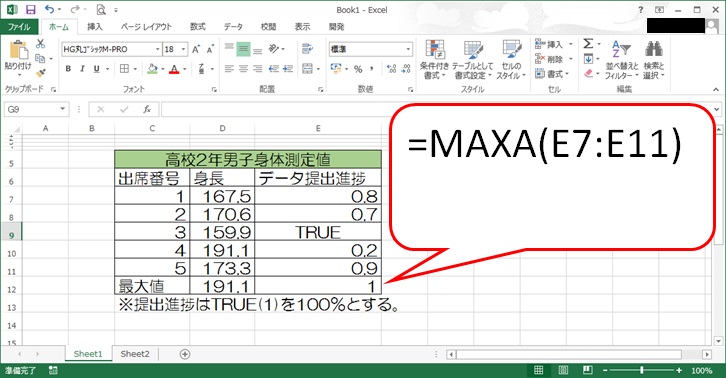The width and height of the screenshot is (726, 378).
Task: Toggle Italic formatting
Action: 82,69
